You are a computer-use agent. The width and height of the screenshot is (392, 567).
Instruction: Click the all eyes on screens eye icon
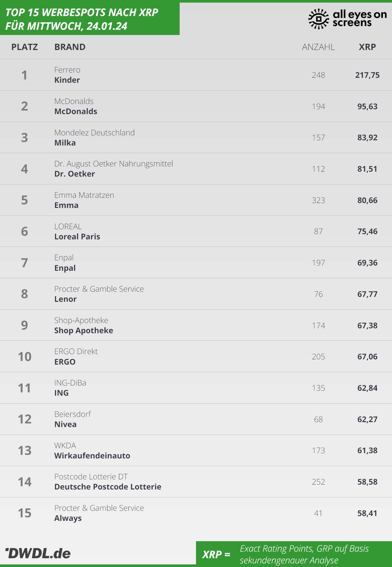click(x=318, y=19)
